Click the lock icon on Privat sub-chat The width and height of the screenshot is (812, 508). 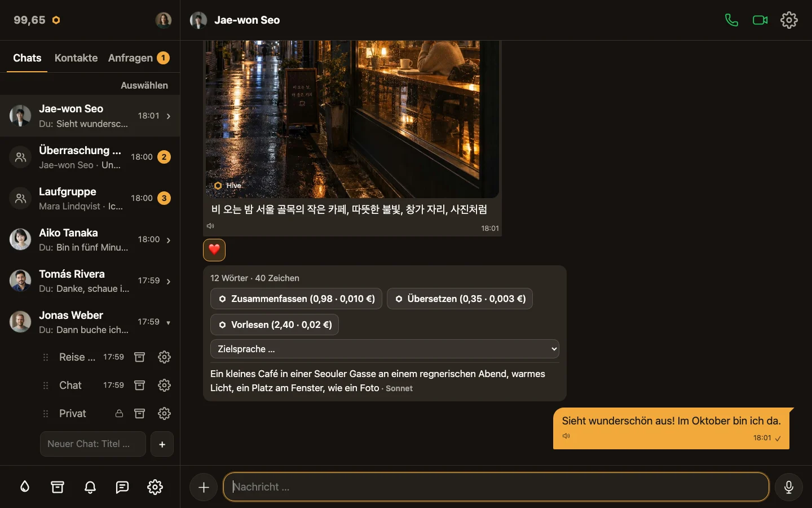pos(120,413)
